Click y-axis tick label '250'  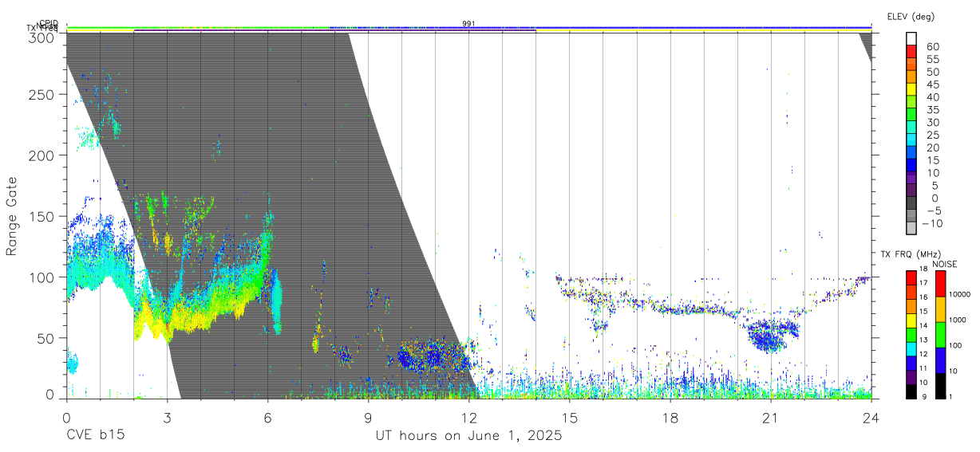pyautogui.click(x=42, y=95)
